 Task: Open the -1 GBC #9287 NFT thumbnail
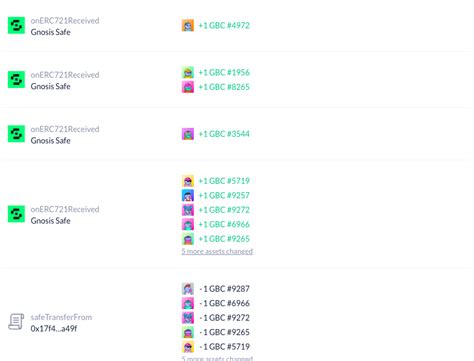point(188,289)
